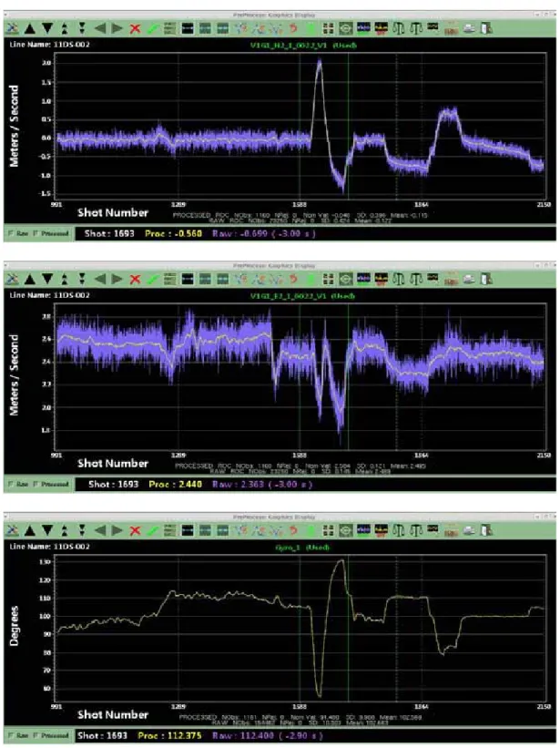
Task: Click the printer icon in V1G1_H2 window toolbar
Action: pos(469,28)
